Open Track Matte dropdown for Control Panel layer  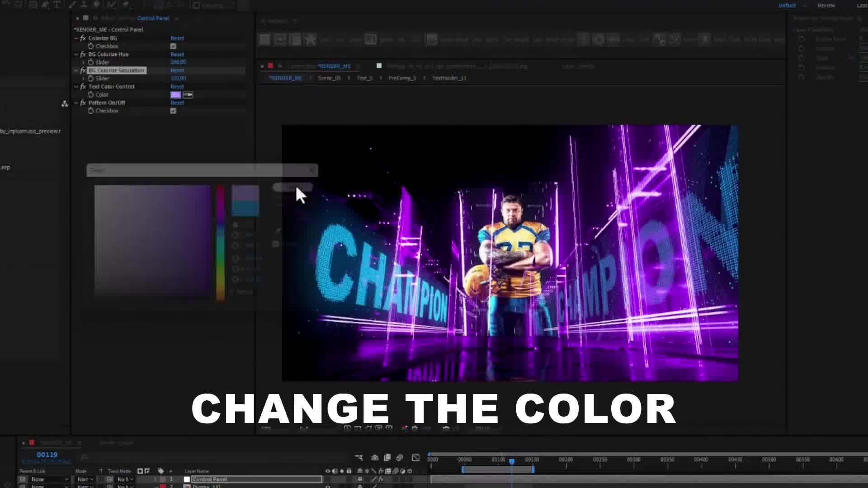(125, 479)
